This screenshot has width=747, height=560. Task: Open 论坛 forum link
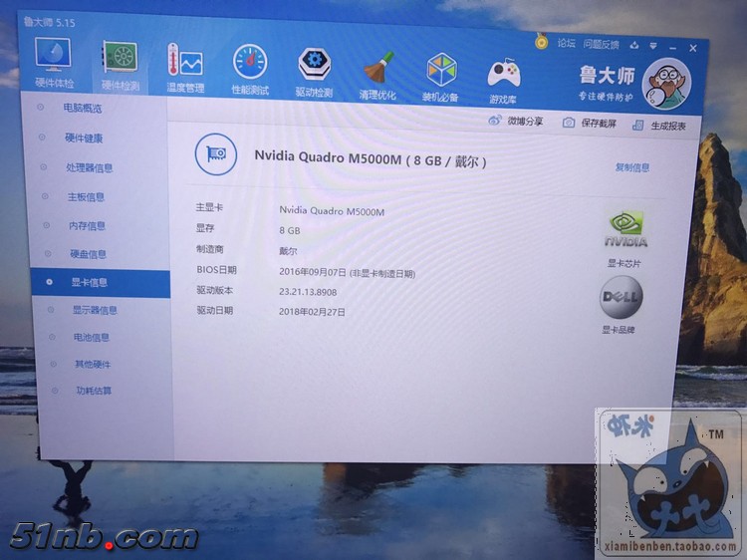[567, 44]
